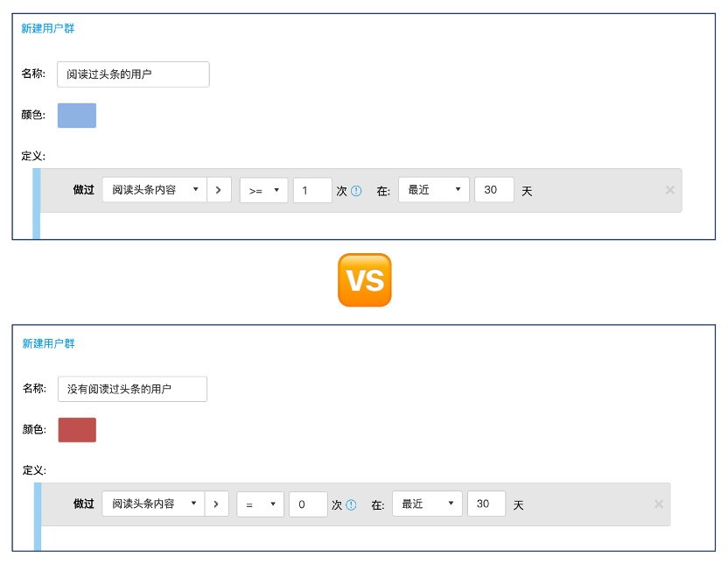This screenshot has width=728, height=564.
Task: Open the 最近 dropdown in top rule
Action: tap(434, 189)
